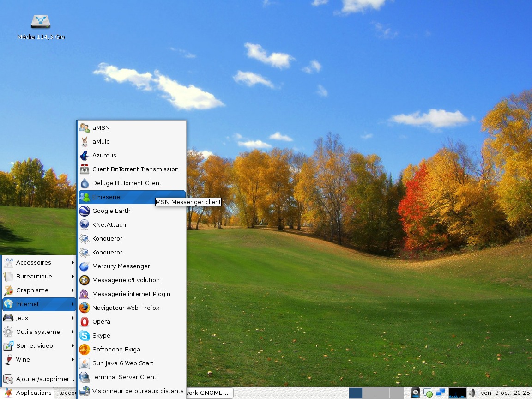Switch to the taskbar window ending 'work GNOME...'

pos(210,393)
